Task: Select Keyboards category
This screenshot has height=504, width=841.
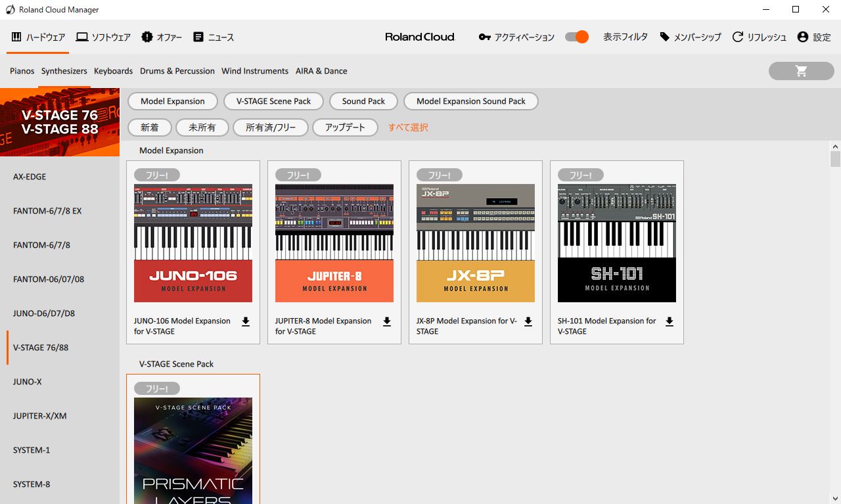Action: click(113, 71)
